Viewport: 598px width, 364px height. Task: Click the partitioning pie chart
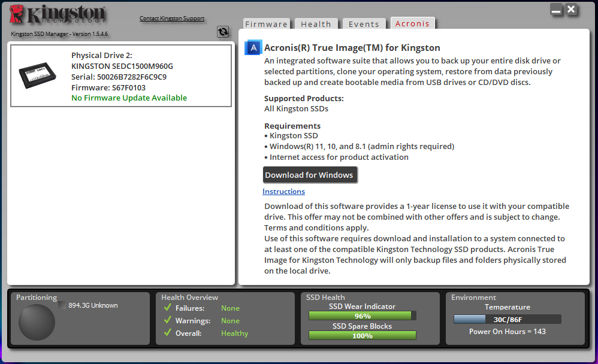(x=37, y=322)
